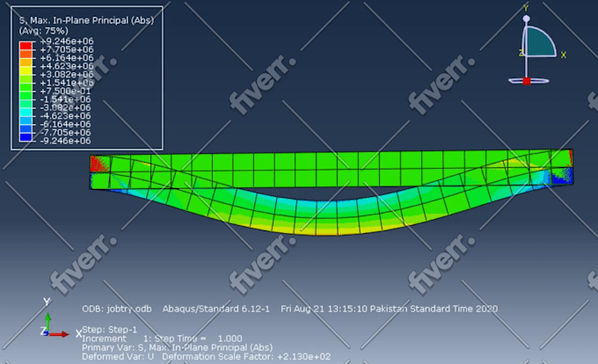Click the 'Step: Step-1' state text
Screen dimensions: 598x364
tap(109, 330)
